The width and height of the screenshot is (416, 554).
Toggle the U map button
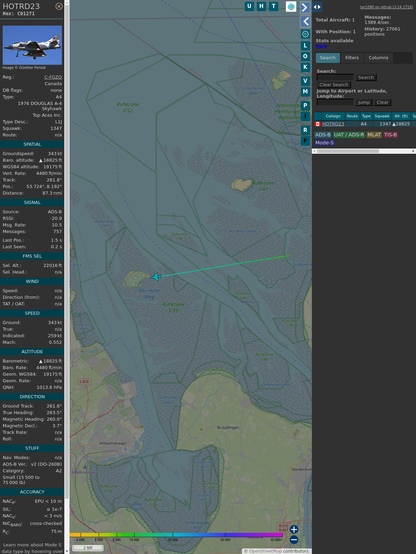[249, 6]
